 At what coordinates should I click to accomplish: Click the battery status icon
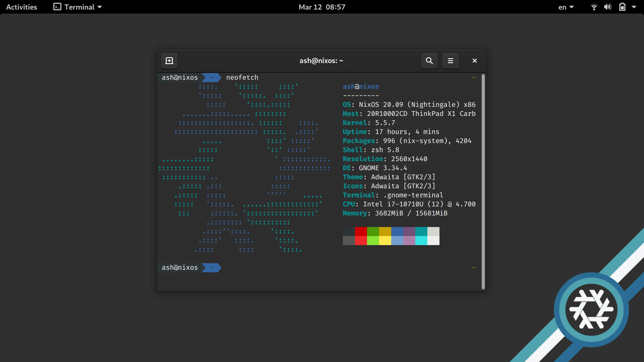point(622,7)
